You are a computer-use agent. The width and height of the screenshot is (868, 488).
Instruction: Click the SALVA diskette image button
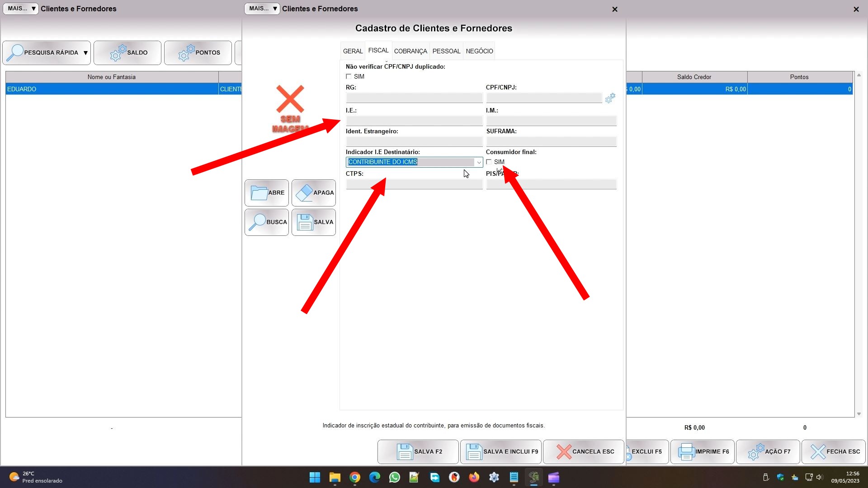coord(314,222)
